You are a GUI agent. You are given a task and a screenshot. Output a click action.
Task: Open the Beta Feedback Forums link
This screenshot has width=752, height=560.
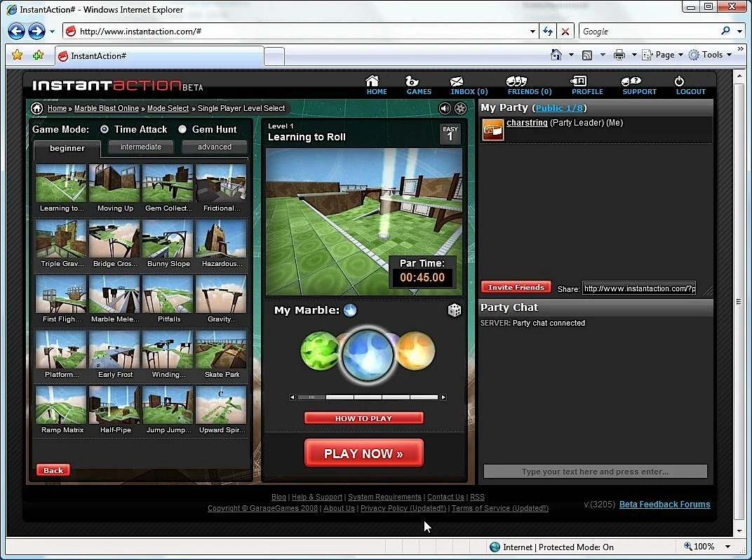665,505
